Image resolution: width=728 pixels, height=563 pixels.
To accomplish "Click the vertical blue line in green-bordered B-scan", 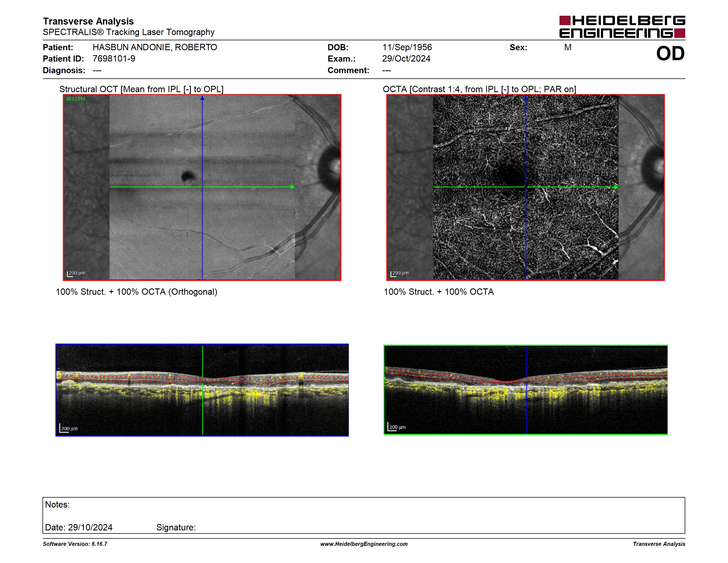I will pos(527,390).
